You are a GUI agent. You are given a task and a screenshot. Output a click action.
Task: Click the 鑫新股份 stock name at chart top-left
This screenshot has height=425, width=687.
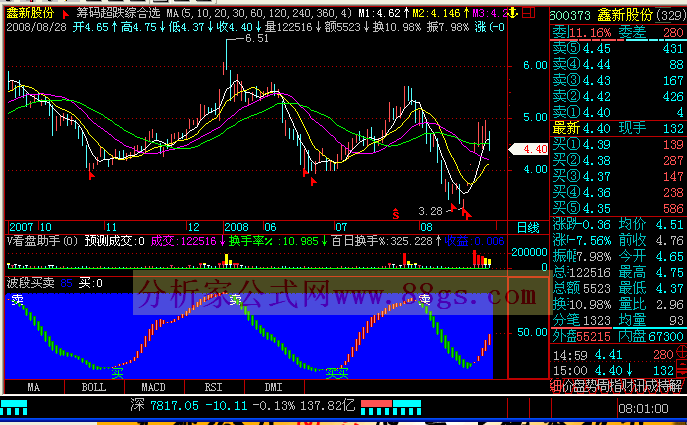click(30, 14)
